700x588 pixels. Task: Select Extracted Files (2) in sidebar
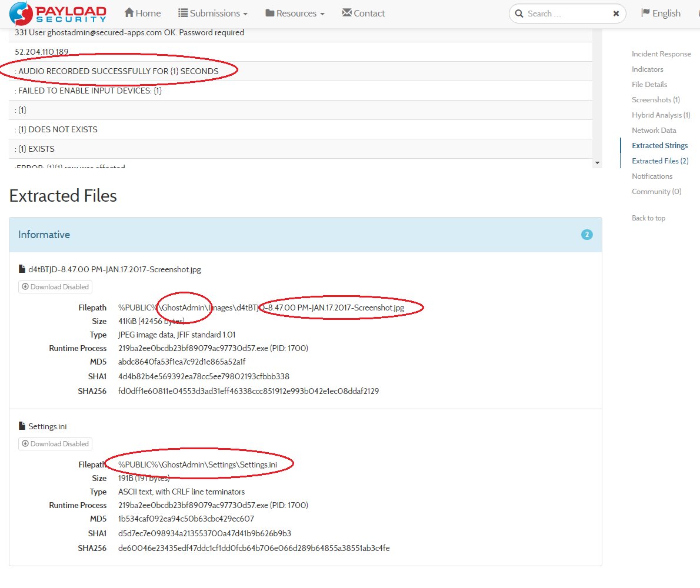[660, 161]
